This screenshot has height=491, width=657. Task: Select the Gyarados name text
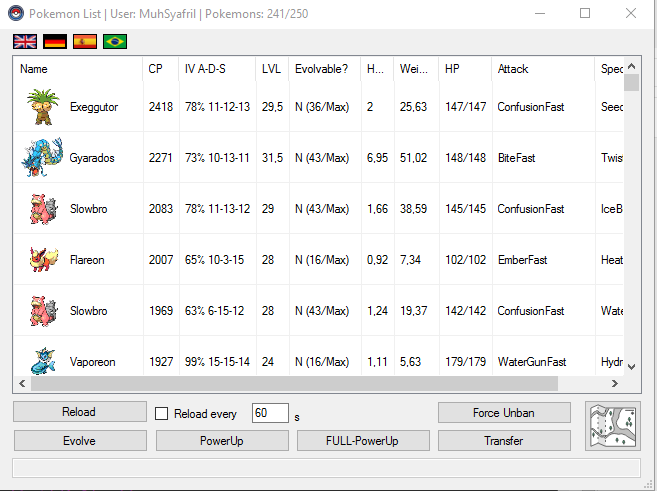92,158
